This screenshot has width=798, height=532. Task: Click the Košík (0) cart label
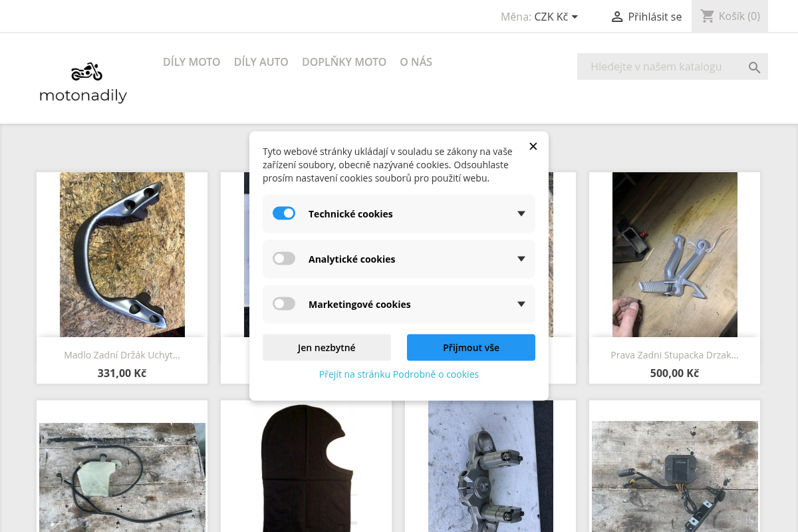739,16
